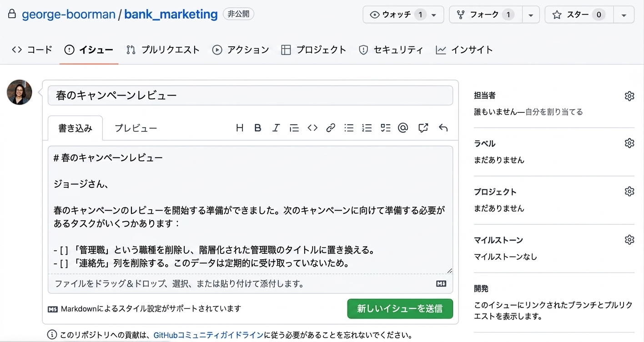Open the イシュー tab
The image size is (644, 342).
pyautogui.click(x=89, y=50)
